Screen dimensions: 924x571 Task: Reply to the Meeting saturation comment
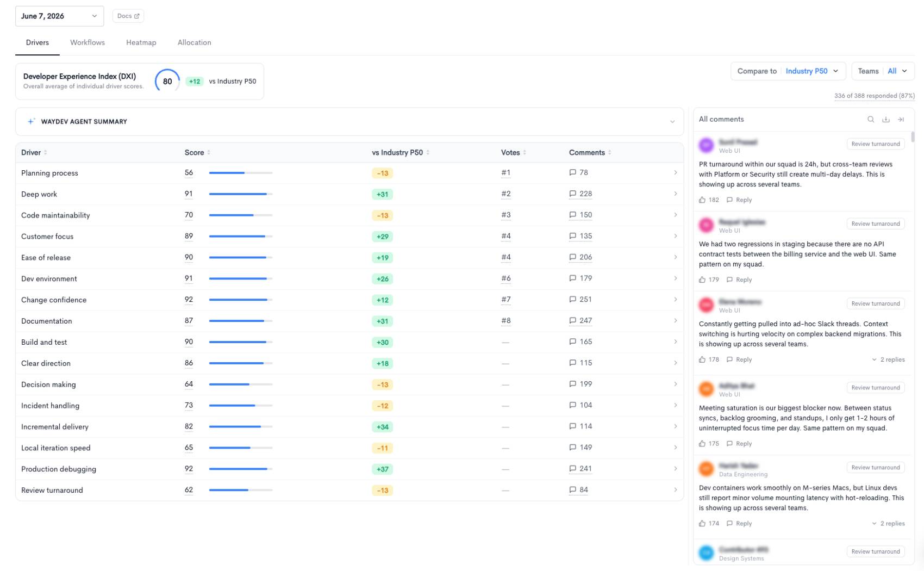[x=739, y=444]
